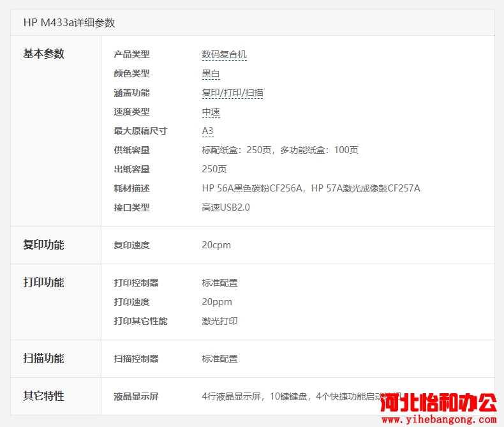504x427 pixels.
Task: Select the 打印其它性能 label
Action: pyautogui.click(x=140, y=321)
